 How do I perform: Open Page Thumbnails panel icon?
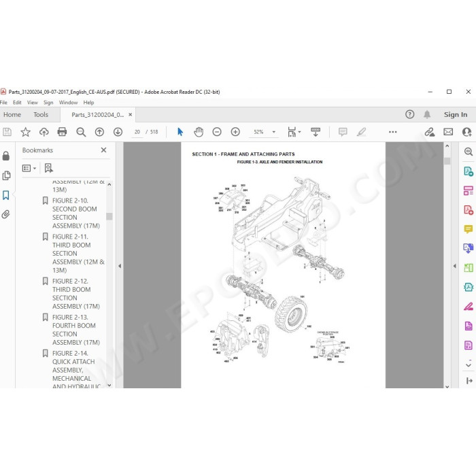tap(6, 175)
